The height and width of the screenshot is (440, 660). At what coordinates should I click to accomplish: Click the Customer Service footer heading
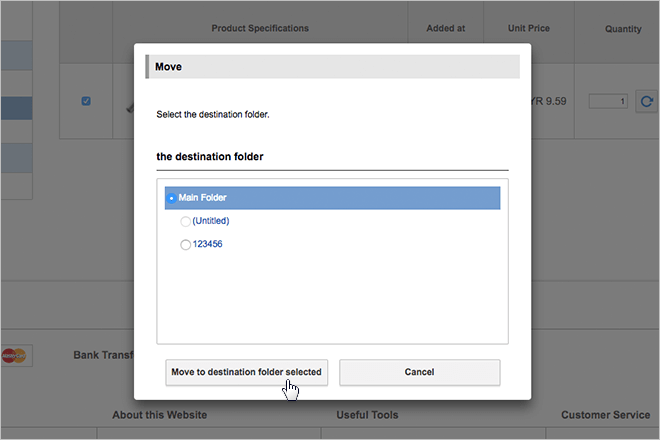pos(607,415)
